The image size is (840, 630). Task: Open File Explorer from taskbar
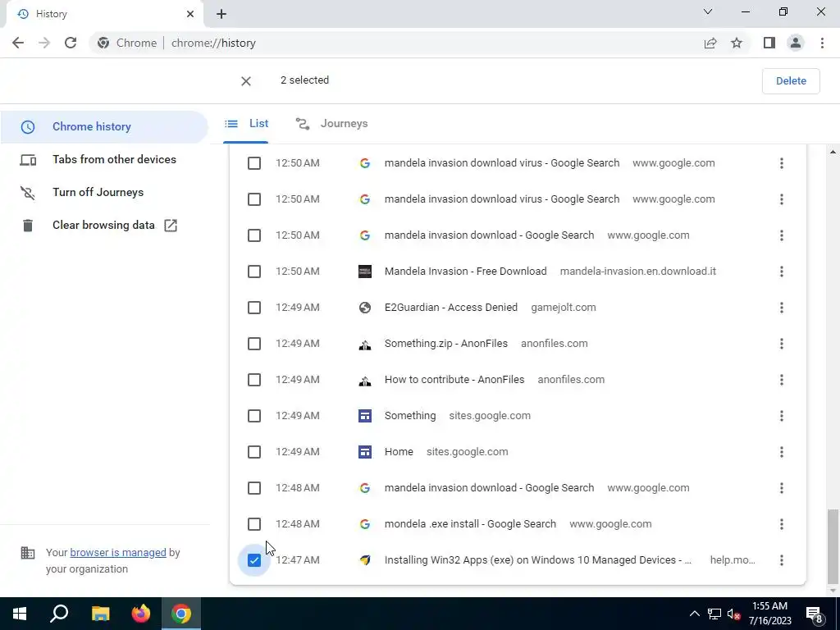(100, 614)
